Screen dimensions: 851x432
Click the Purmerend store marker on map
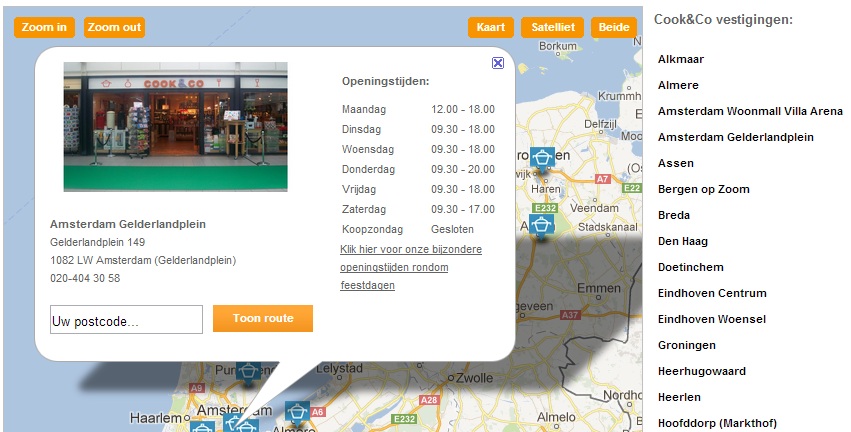click(248, 370)
